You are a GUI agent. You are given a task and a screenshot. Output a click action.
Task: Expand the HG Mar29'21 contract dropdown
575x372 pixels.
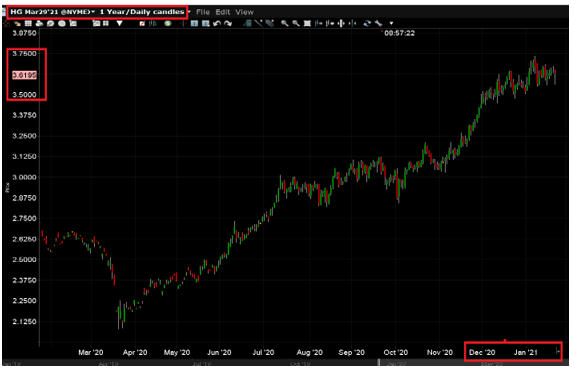93,12
